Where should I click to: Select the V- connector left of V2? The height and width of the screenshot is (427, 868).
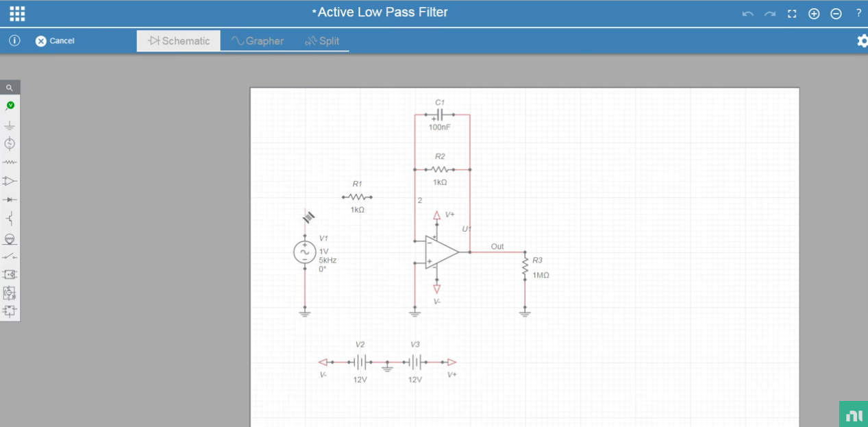(325, 362)
